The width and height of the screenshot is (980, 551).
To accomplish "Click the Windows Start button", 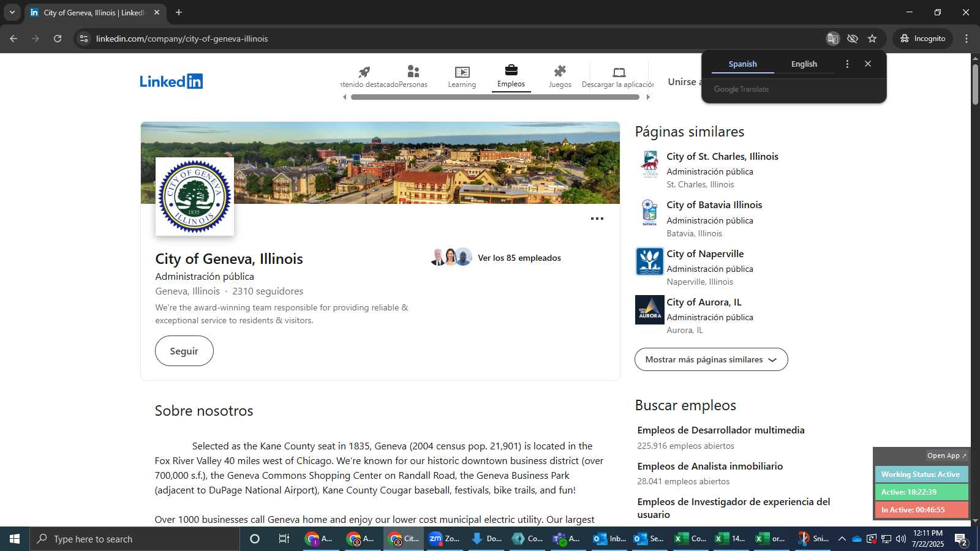I will tap(15, 539).
